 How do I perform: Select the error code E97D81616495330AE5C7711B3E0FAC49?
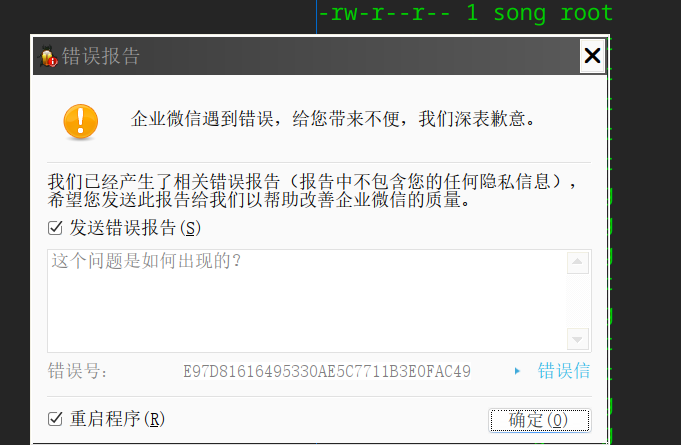click(327, 372)
